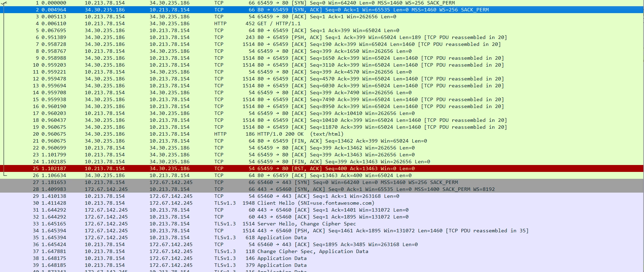The height and width of the screenshot is (272, 644).
Task: Click packet 11 ACK with Ack=4570
Action: 322,72
